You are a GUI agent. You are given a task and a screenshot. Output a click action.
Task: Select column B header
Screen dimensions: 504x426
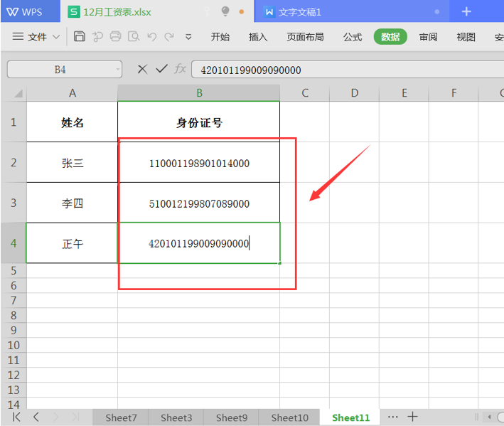pyautogui.click(x=199, y=93)
